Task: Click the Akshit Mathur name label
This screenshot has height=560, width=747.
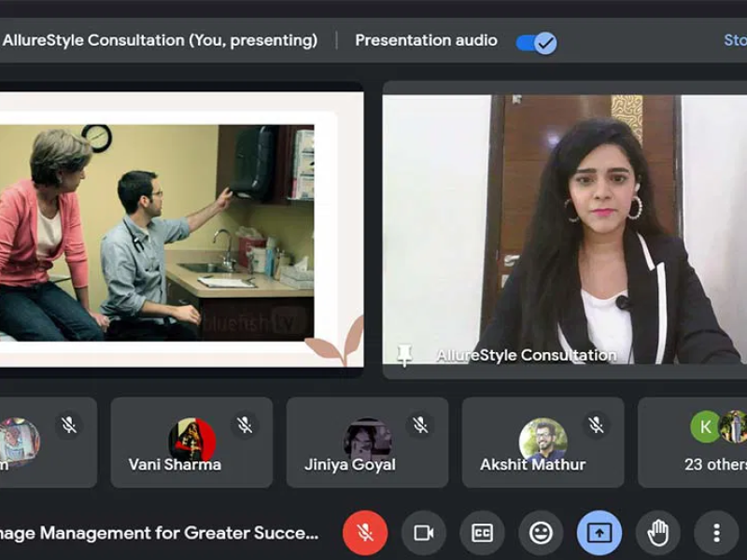Action: pos(532,464)
